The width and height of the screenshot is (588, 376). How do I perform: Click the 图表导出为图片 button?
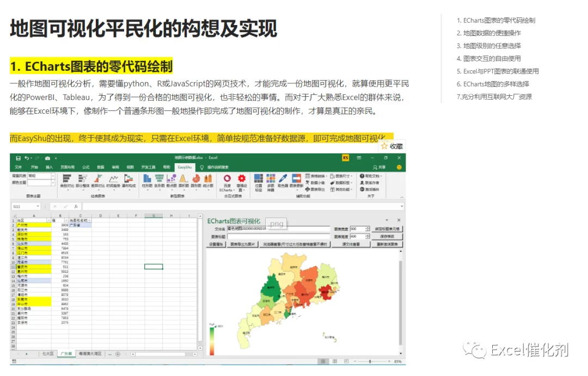point(242,244)
